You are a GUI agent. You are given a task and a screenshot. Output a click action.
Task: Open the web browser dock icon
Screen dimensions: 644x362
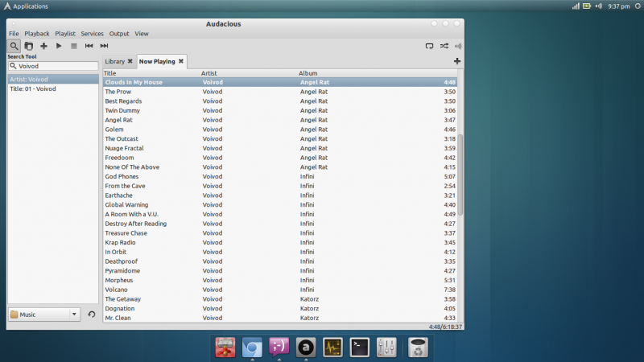252,348
